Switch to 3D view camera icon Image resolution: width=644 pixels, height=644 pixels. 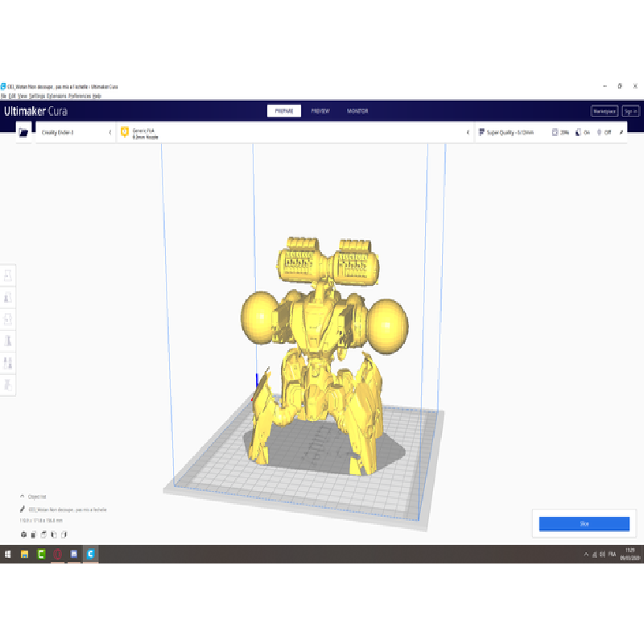[23, 534]
